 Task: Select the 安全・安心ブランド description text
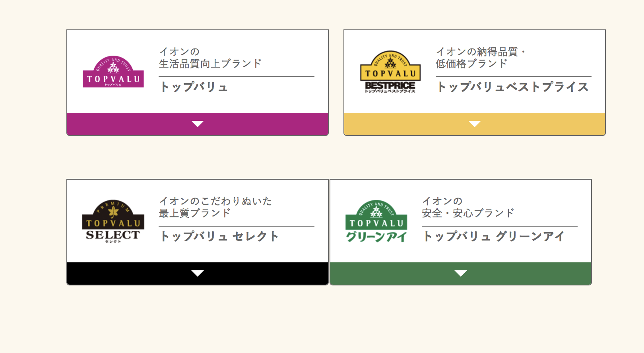coord(468,213)
